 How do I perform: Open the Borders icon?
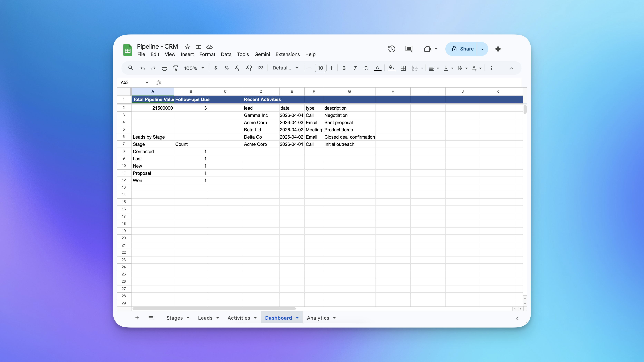[403, 68]
